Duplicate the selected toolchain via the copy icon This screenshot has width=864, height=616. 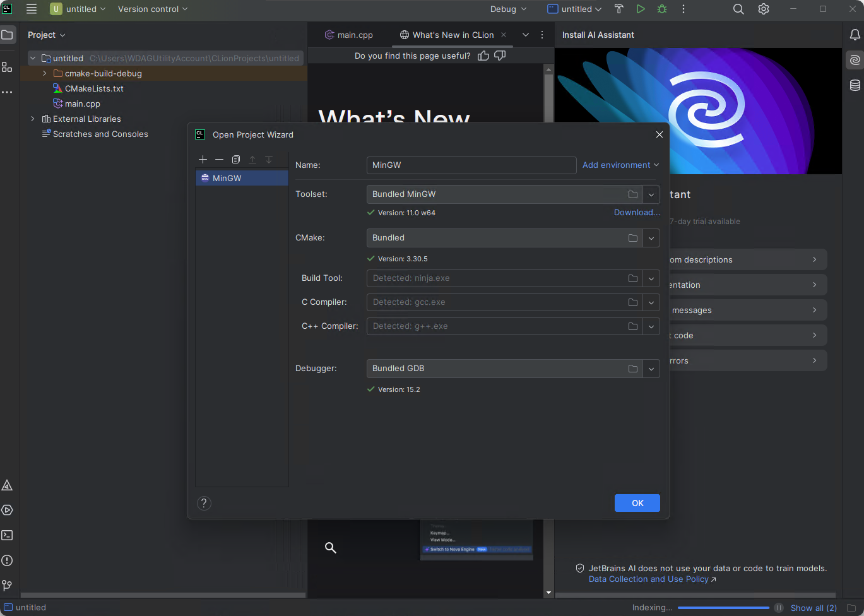235,159
